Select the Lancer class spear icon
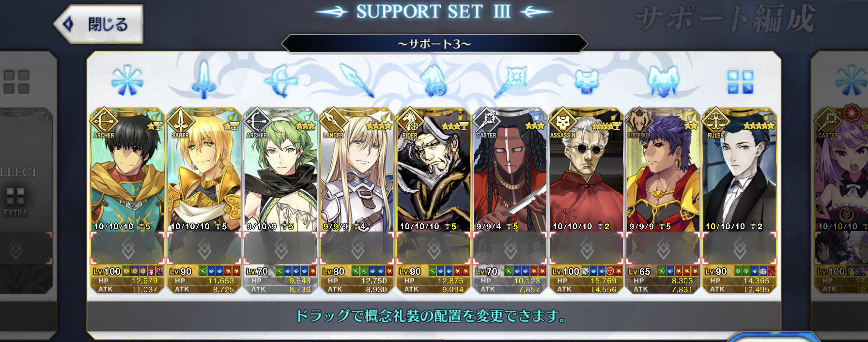This screenshot has height=342, width=868. coord(356,80)
